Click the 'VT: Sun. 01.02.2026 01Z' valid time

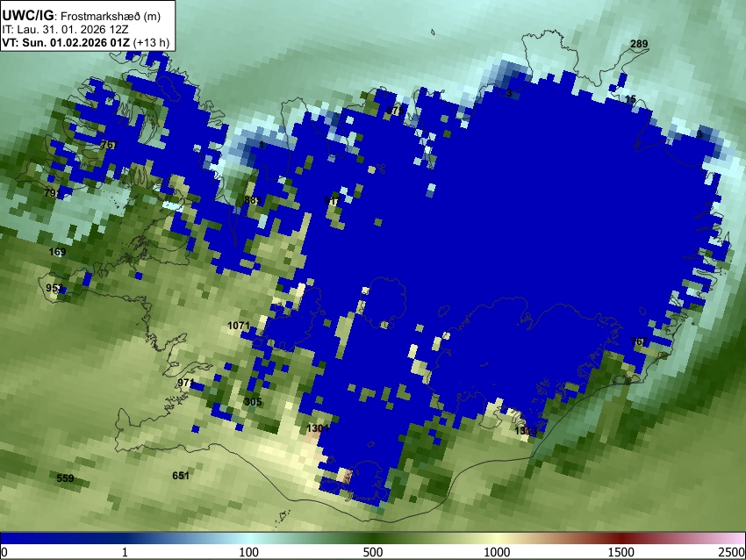click(66, 42)
